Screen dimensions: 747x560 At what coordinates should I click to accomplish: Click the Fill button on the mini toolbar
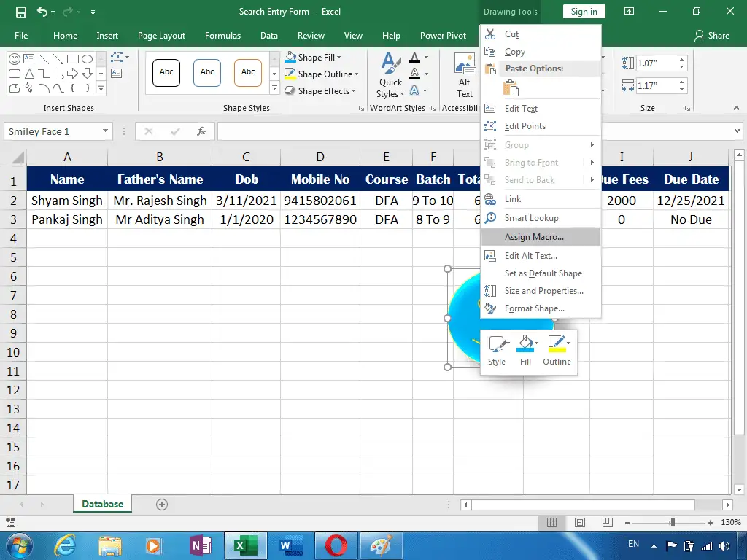(526, 351)
